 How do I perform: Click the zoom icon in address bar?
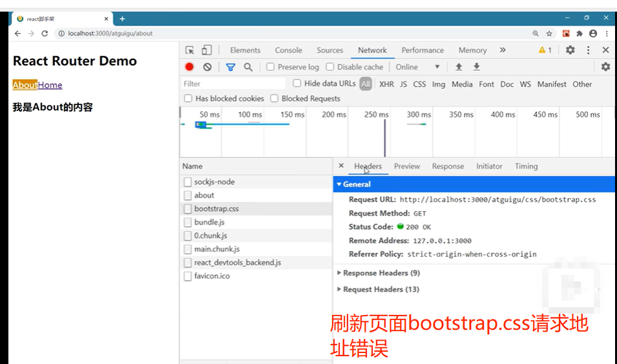point(536,34)
